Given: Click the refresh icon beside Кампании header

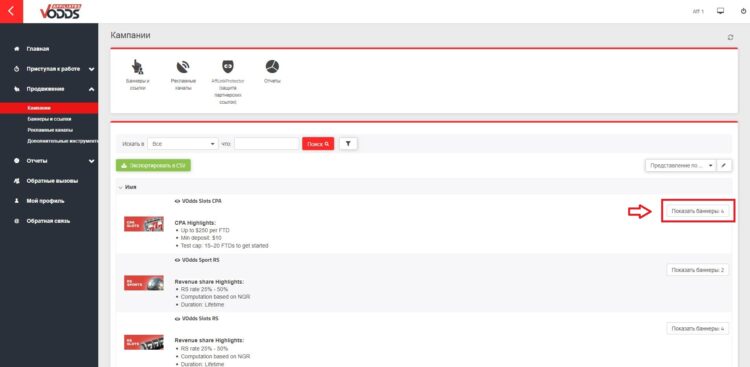Looking at the screenshot, I should click(x=730, y=37).
